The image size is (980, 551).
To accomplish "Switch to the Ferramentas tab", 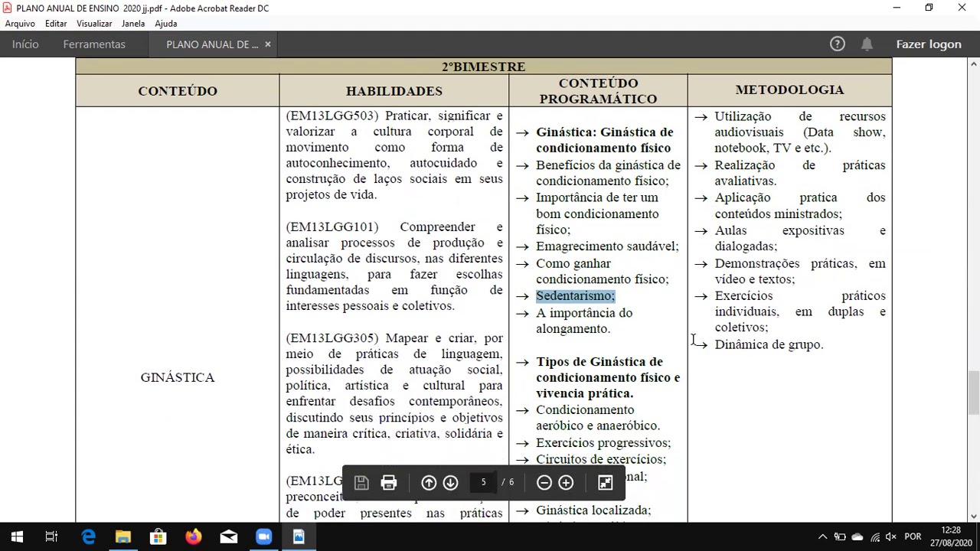I will (x=94, y=44).
